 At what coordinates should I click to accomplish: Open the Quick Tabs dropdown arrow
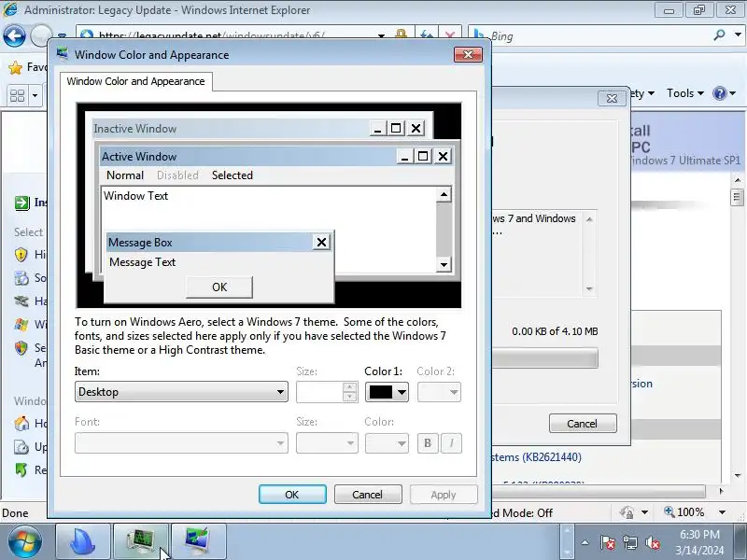coord(35,96)
